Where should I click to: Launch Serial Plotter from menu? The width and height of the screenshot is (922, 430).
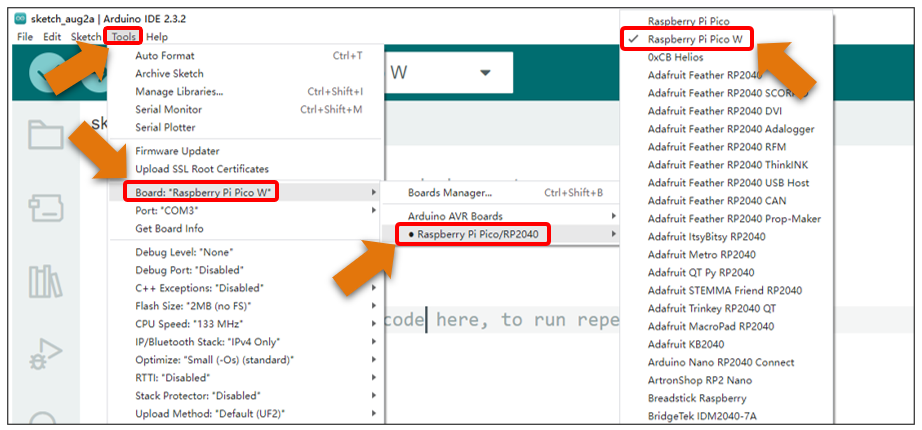pyautogui.click(x=246, y=127)
